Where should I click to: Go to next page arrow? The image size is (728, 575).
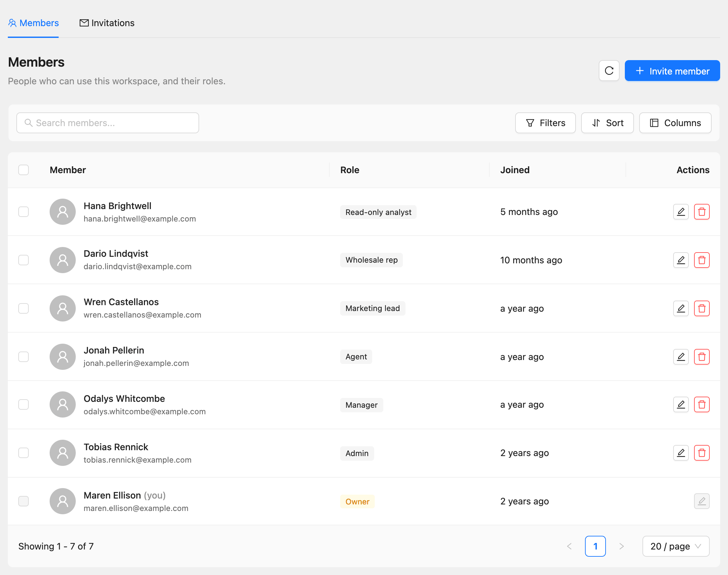[x=621, y=546]
